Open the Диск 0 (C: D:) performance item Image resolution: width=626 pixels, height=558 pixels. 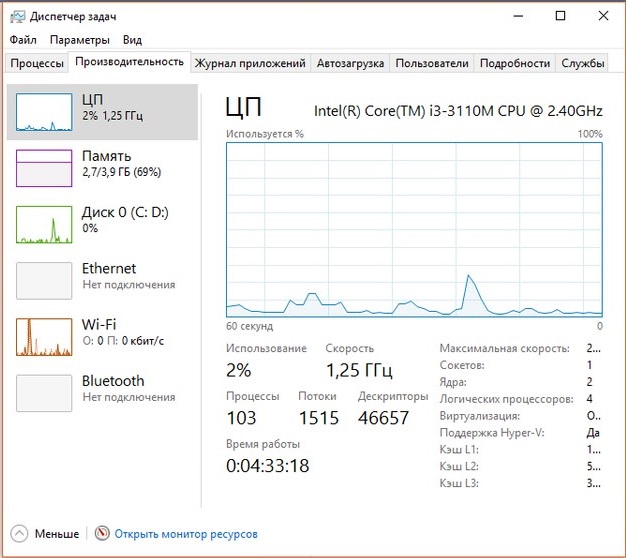click(44, 225)
